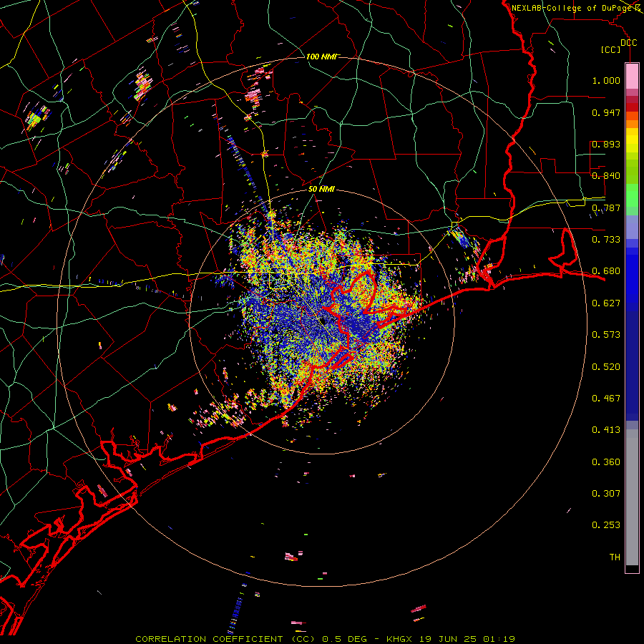644x644 pixels.
Task: Select the 0.787 scale value
Action: [x=606, y=208]
